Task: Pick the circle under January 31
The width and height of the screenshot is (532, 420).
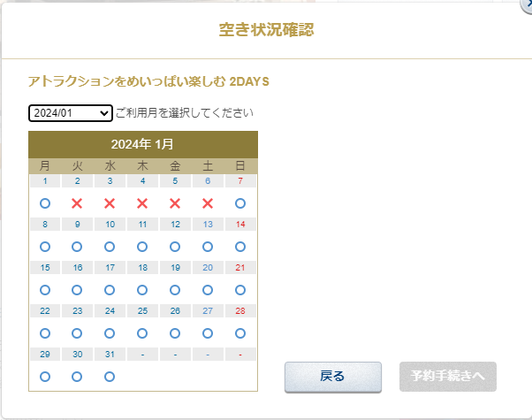Action: coord(110,377)
